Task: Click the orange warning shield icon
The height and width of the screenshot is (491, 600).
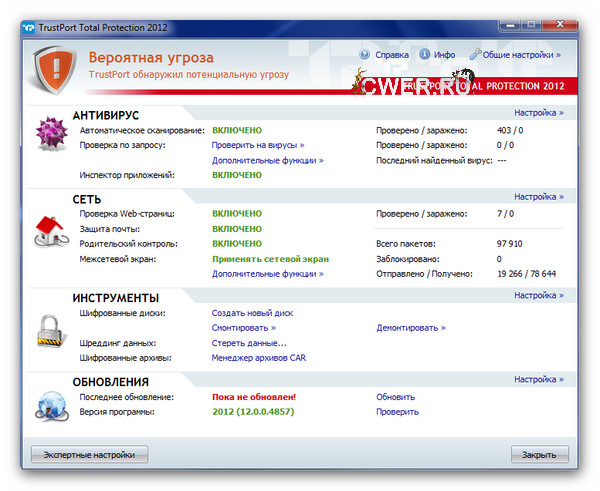Action: coord(53,67)
